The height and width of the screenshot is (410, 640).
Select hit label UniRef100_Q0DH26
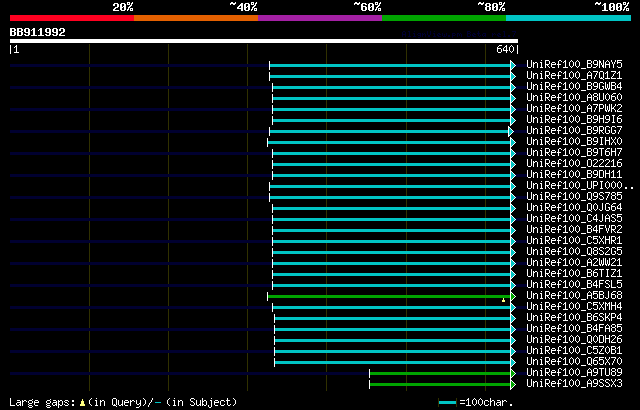574,340
